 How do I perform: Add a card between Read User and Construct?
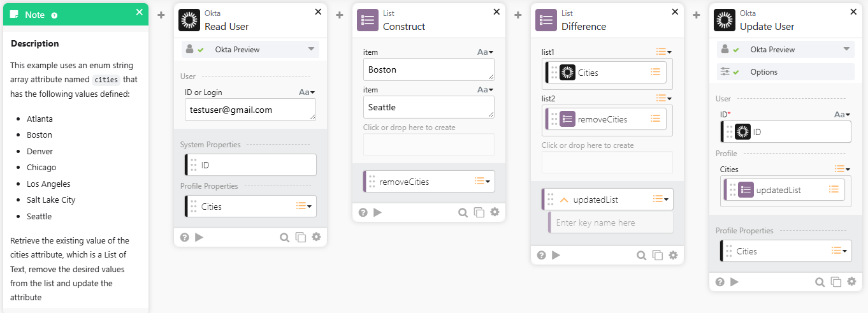340,15
